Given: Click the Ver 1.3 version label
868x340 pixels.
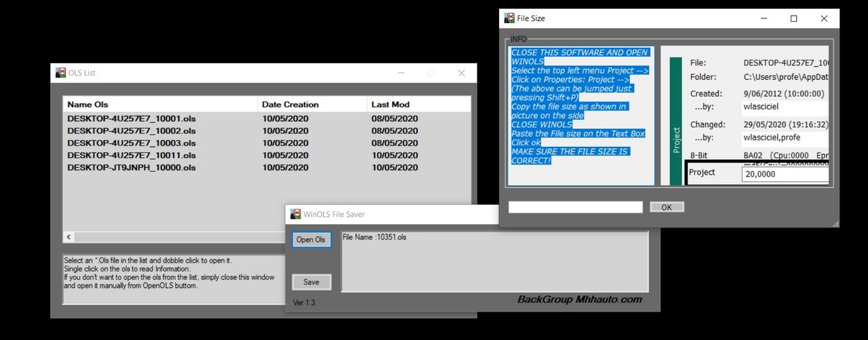Looking at the screenshot, I should (304, 302).
